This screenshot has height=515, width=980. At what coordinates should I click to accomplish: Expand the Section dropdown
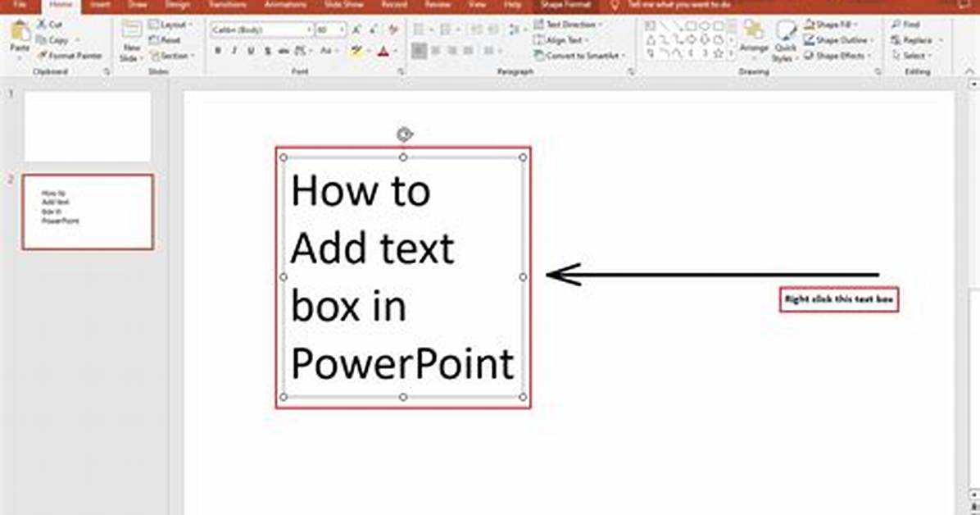tap(173, 56)
